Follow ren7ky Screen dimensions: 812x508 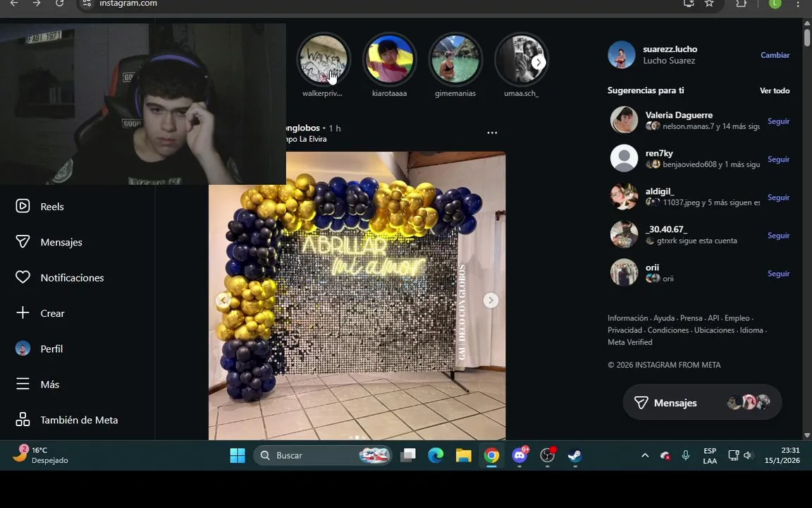tap(778, 159)
